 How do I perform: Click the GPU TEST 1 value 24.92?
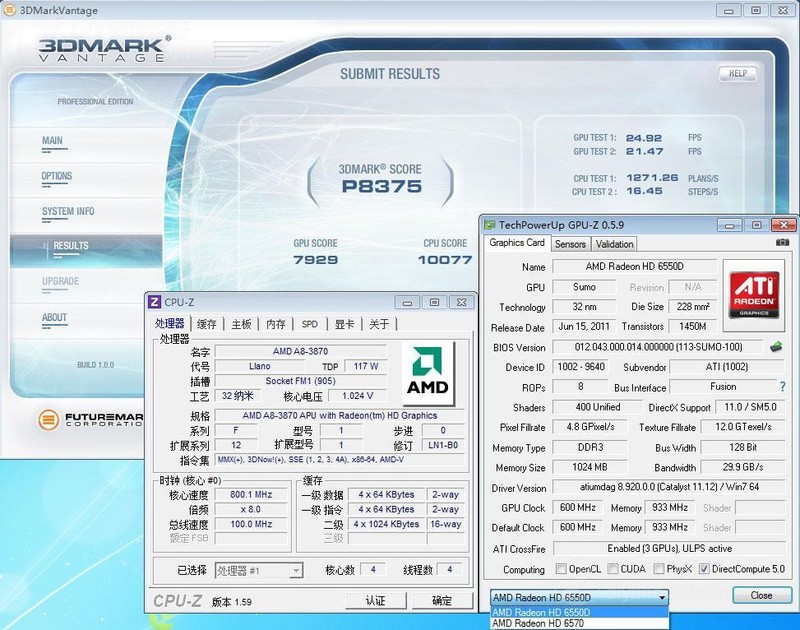[644, 138]
